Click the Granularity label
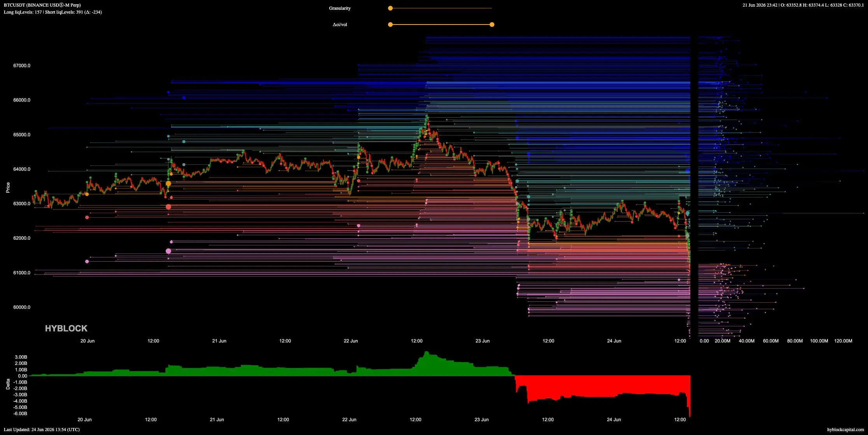 pos(340,8)
